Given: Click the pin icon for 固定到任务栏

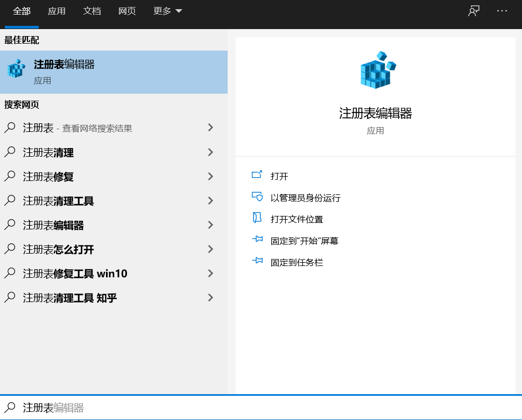Looking at the screenshot, I should (257, 261).
